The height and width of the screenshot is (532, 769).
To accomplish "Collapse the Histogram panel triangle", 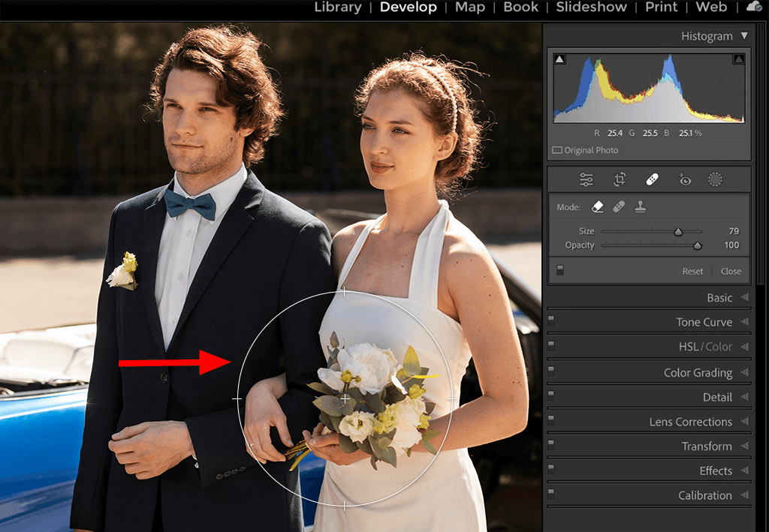I will (x=744, y=36).
